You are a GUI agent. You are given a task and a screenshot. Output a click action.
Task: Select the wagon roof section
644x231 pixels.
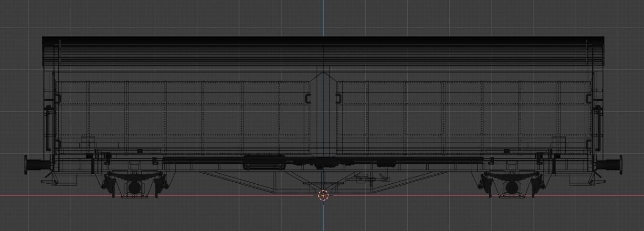pyautogui.click(x=323, y=51)
